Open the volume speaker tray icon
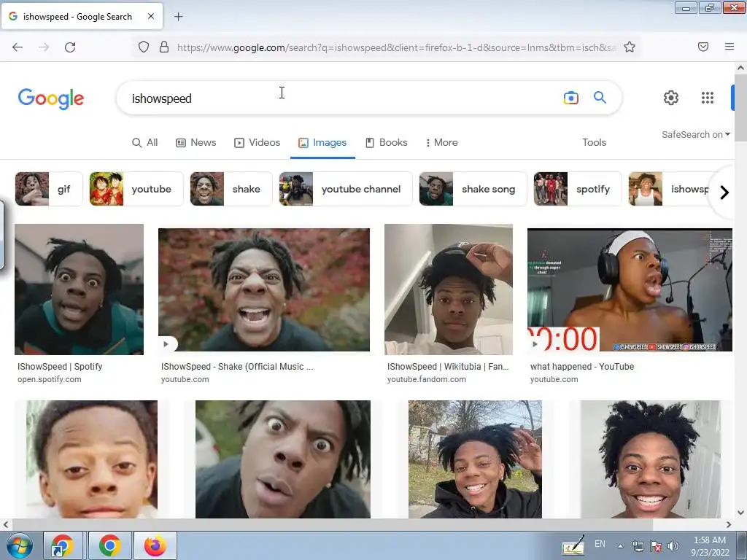 (x=673, y=546)
